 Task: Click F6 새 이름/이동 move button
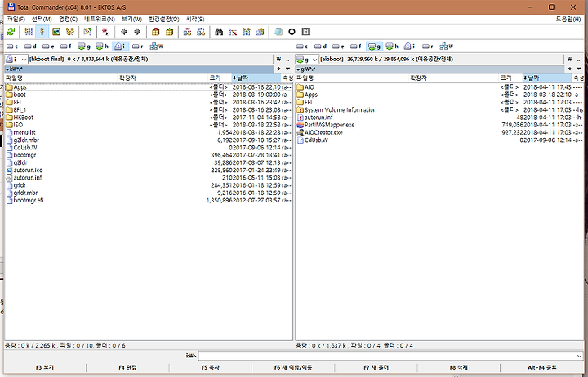click(x=293, y=368)
